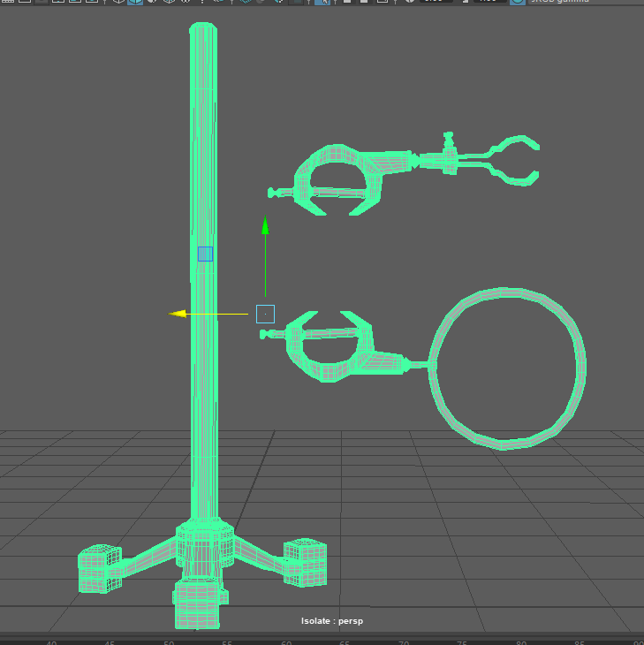
Task: Click the yellow X-axis move arrow
Action: (178, 314)
